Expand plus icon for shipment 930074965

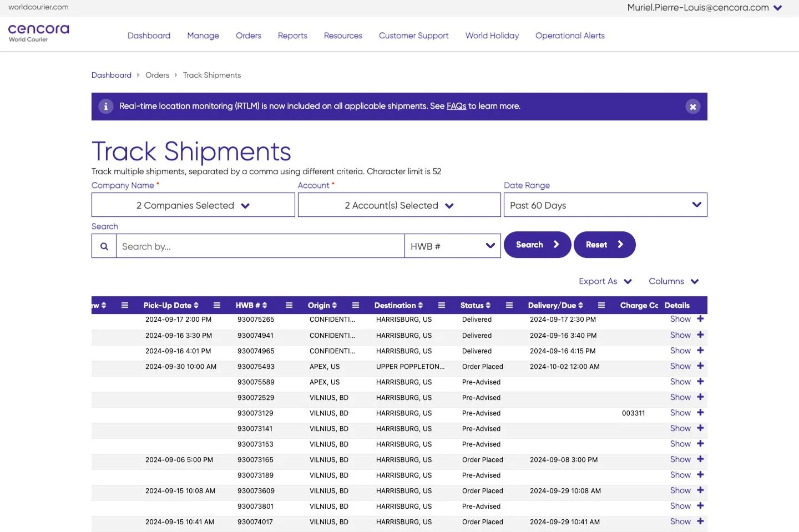coord(700,351)
